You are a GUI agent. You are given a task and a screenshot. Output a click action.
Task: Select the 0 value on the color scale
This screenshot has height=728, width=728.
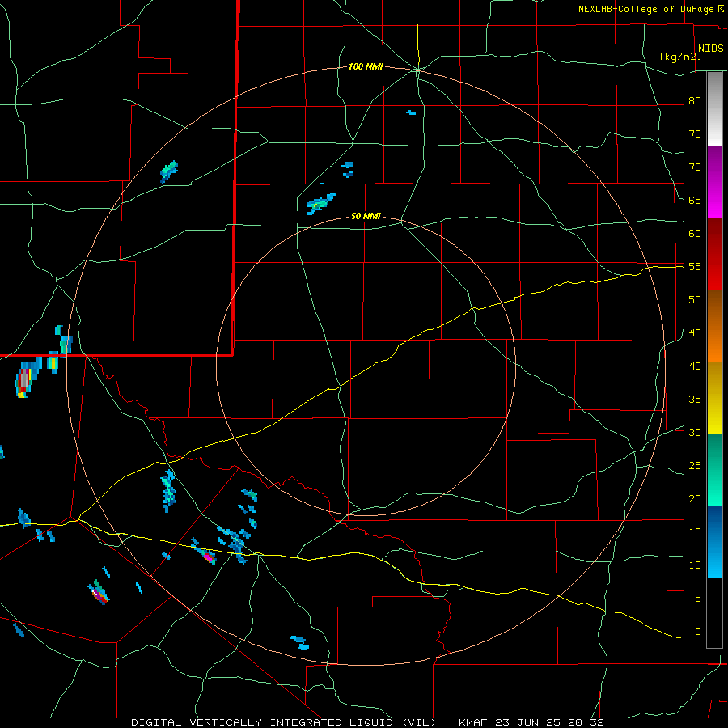698,632
